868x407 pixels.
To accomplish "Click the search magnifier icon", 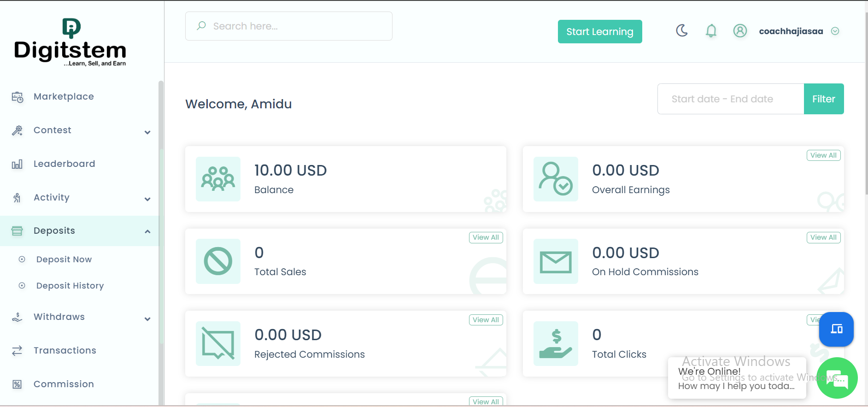I will click(x=201, y=26).
